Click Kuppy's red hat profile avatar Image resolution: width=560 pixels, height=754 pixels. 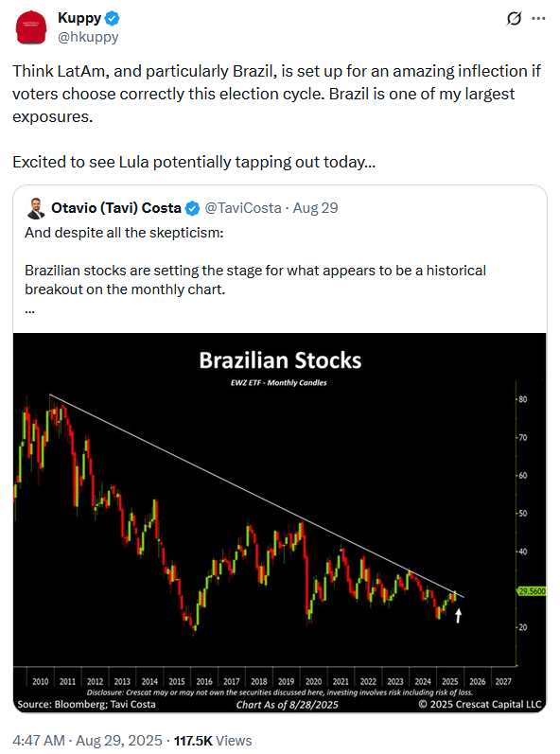pyautogui.click(x=31, y=26)
